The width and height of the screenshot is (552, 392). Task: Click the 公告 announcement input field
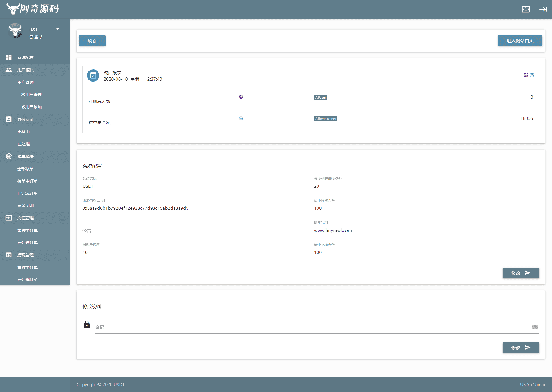click(x=195, y=231)
